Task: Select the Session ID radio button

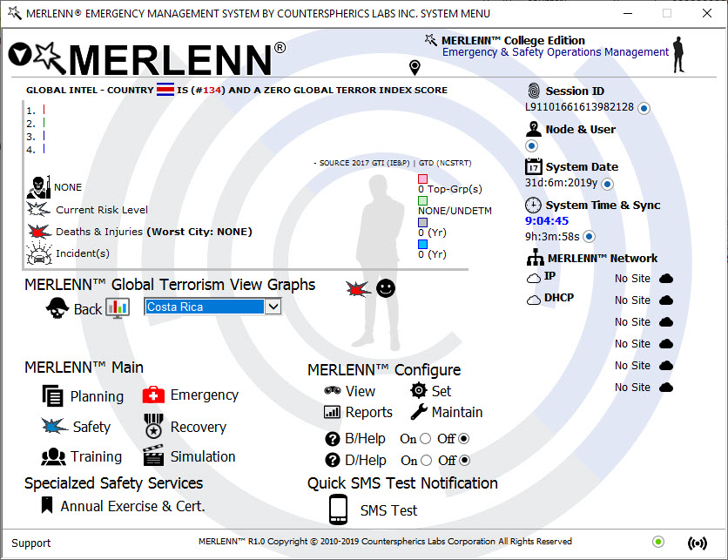Action: pos(644,109)
